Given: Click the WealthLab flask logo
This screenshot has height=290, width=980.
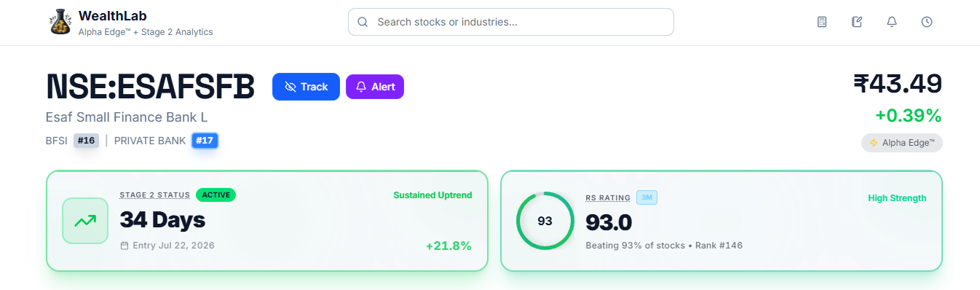Looking at the screenshot, I should (60, 23).
